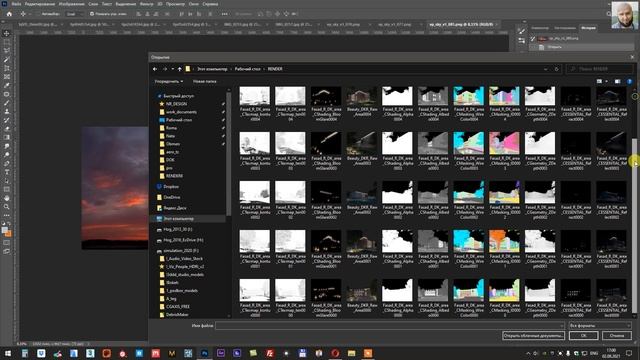Toggle the Автовыбор checkbox

(38, 14)
